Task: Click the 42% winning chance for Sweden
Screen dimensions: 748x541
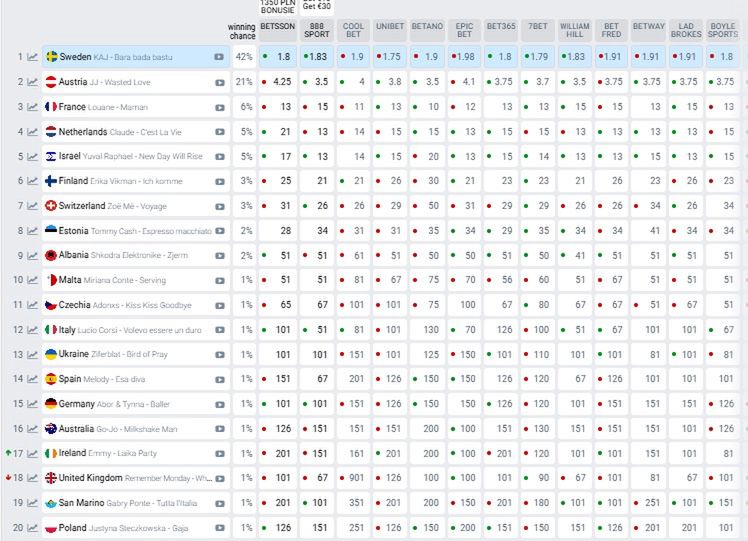Action: [x=244, y=57]
